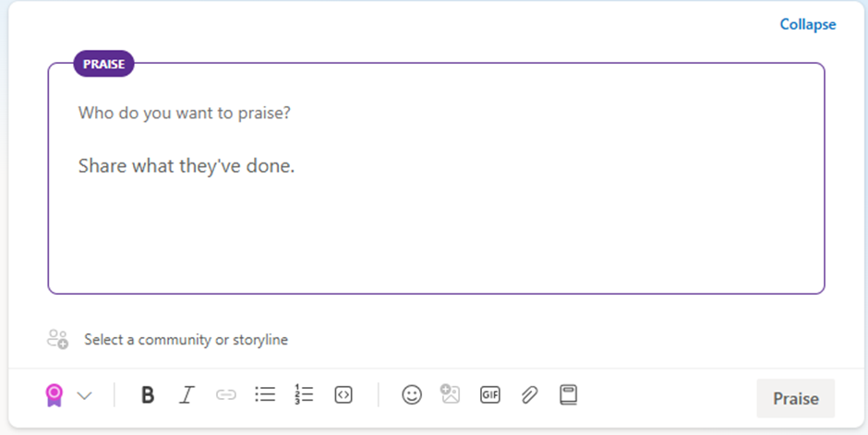Toggle bold formatting
Viewport: 868px width, 435px height.
[x=147, y=395]
